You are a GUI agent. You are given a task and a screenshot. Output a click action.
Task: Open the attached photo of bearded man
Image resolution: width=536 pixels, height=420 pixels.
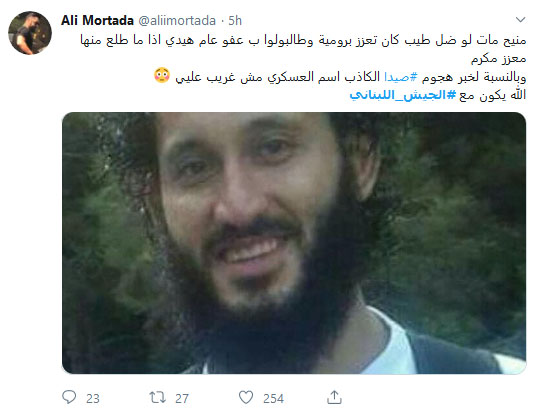(294, 243)
